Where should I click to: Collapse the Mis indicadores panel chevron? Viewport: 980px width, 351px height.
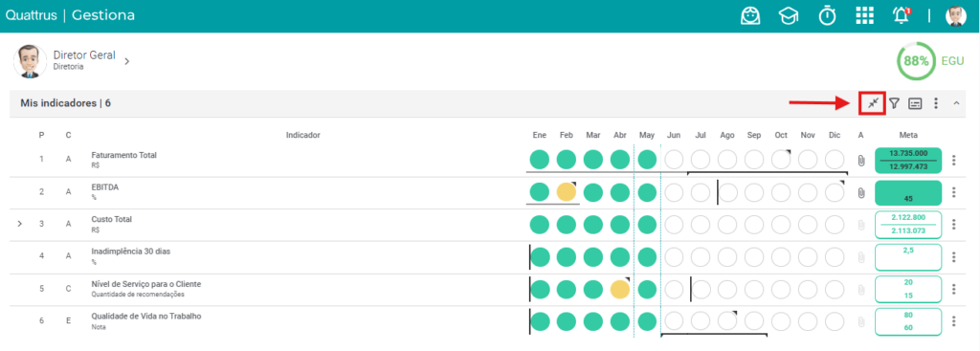(956, 103)
